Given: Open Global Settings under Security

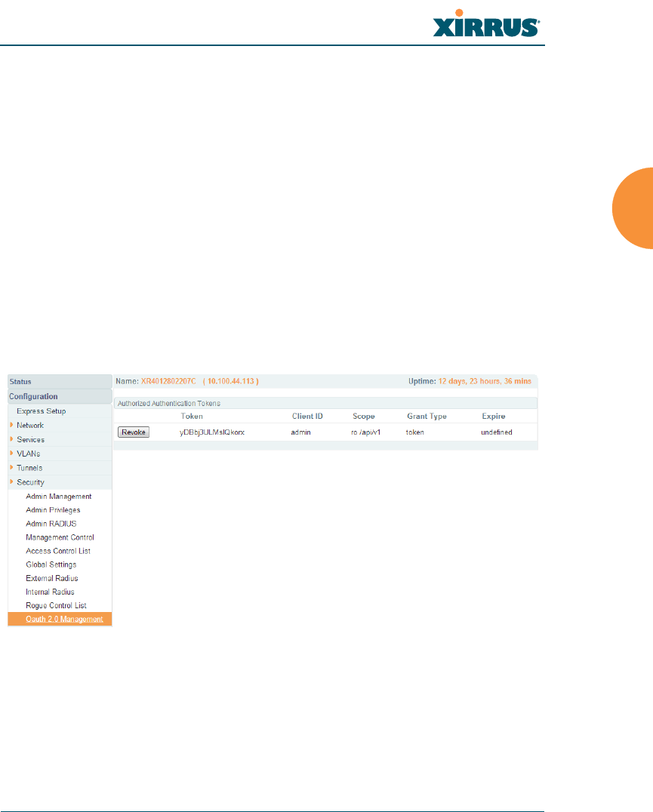Looking at the screenshot, I should click(x=51, y=564).
